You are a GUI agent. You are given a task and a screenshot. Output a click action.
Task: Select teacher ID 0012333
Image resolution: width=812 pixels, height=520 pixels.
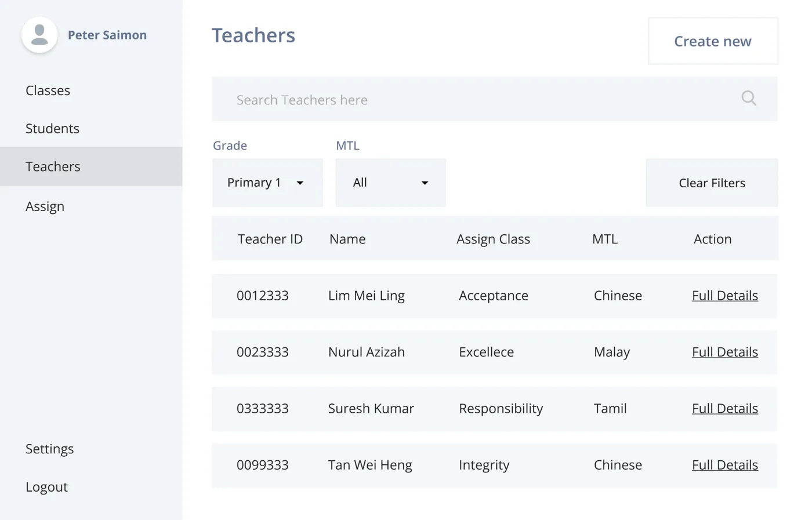[262, 296]
